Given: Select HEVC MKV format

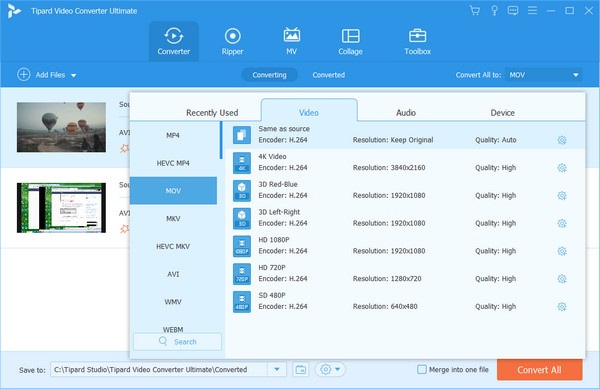Looking at the screenshot, I should [173, 246].
